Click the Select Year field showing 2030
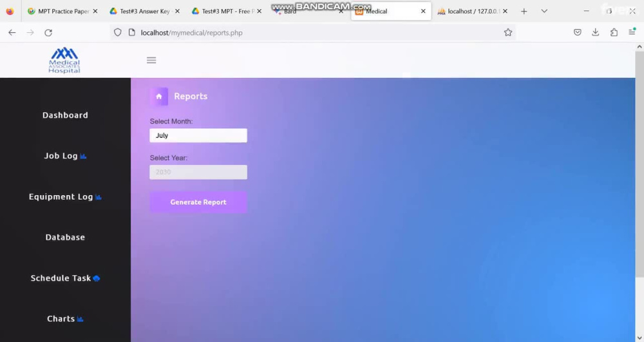Viewport: 644px width, 342px height. pyautogui.click(x=198, y=172)
